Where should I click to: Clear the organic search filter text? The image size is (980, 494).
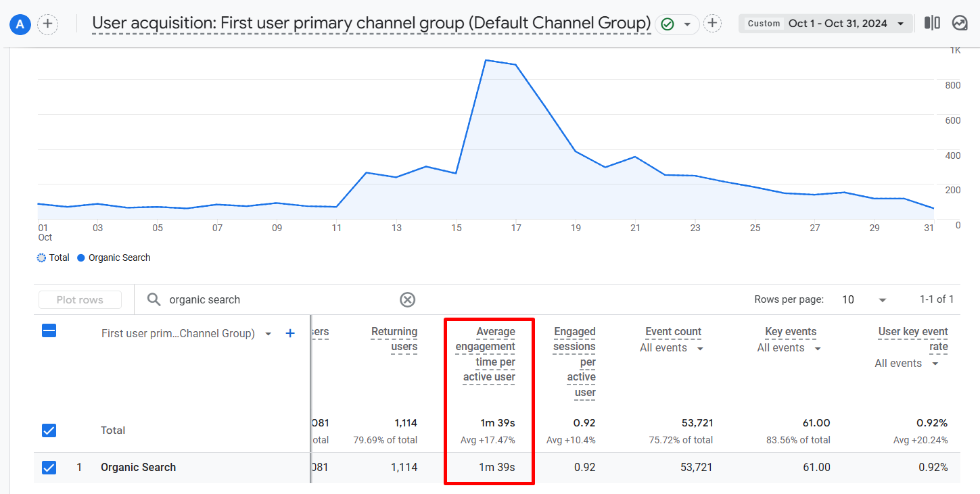coord(407,299)
